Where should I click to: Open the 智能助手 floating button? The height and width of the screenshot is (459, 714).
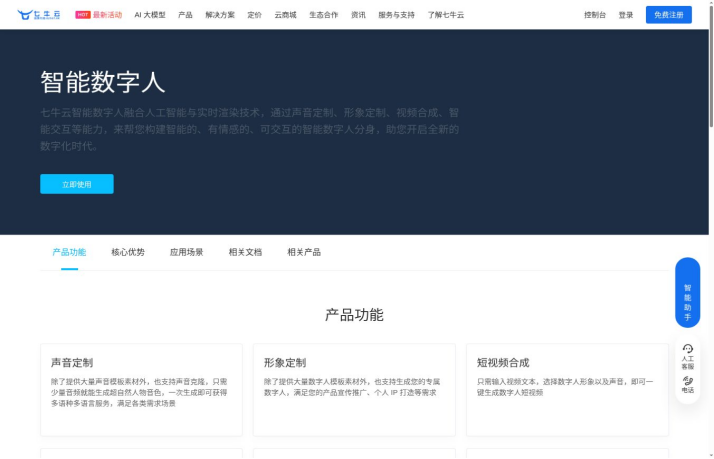pyautogui.click(x=688, y=292)
